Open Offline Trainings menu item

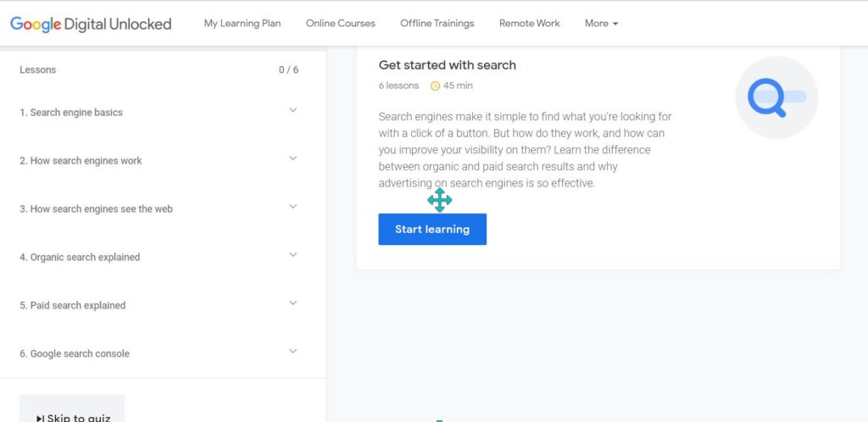click(x=437, y=23)
